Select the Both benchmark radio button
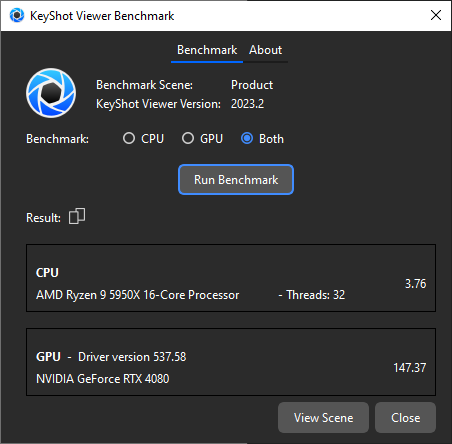 (247, 138)
